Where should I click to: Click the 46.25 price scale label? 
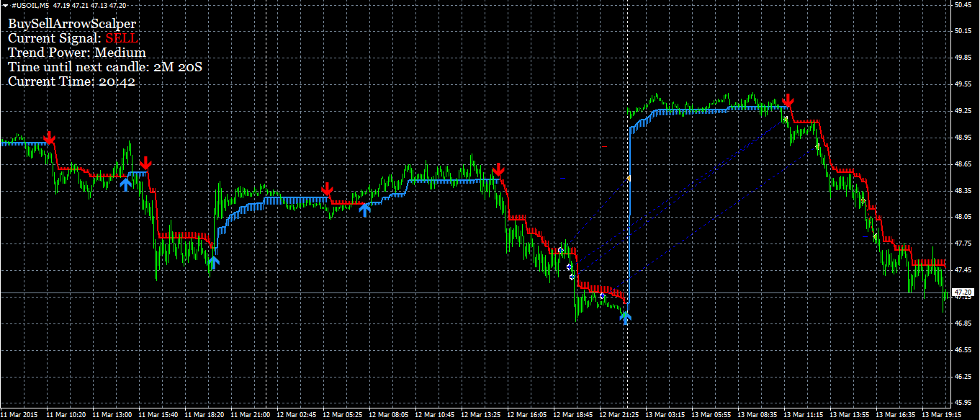tap(963, 377)
